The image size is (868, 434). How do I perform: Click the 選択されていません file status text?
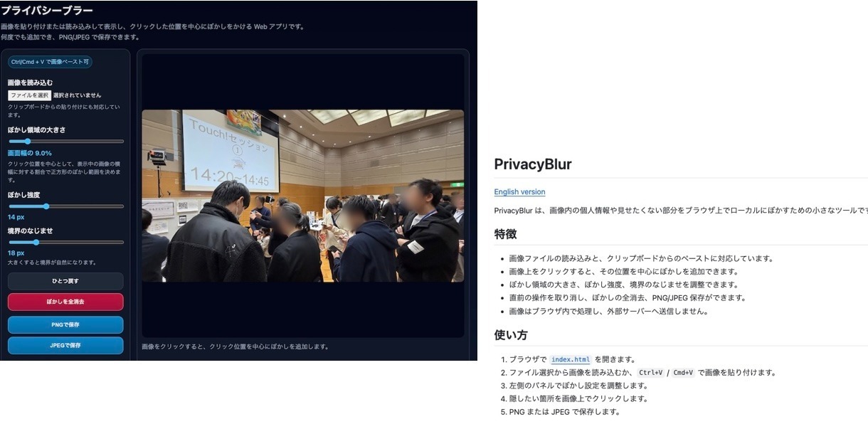point(77,95)
